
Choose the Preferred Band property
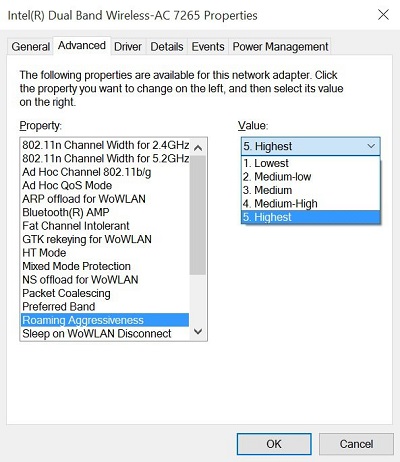(x=105, y=307)
